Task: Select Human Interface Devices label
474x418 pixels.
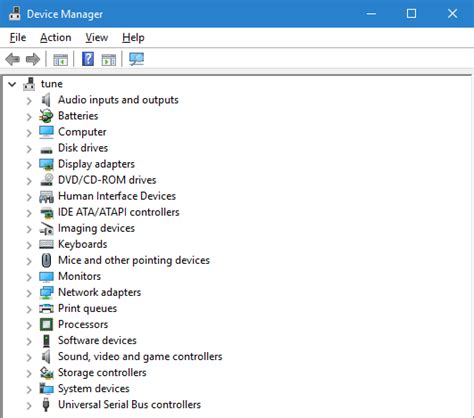Action: [117, 196]
